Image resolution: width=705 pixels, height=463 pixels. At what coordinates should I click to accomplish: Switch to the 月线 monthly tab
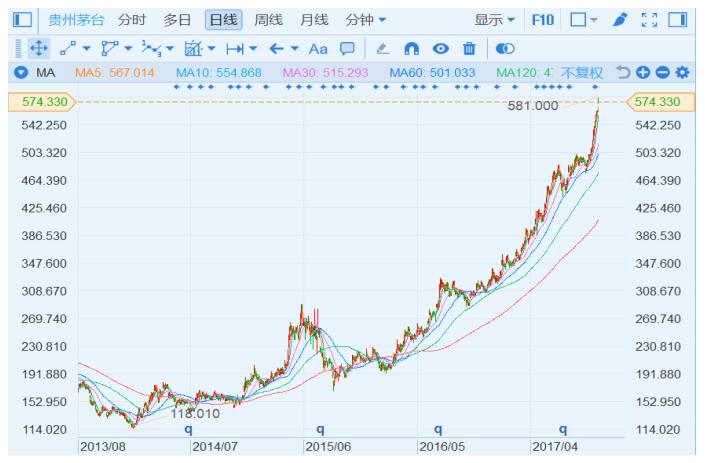pos(314,20)
